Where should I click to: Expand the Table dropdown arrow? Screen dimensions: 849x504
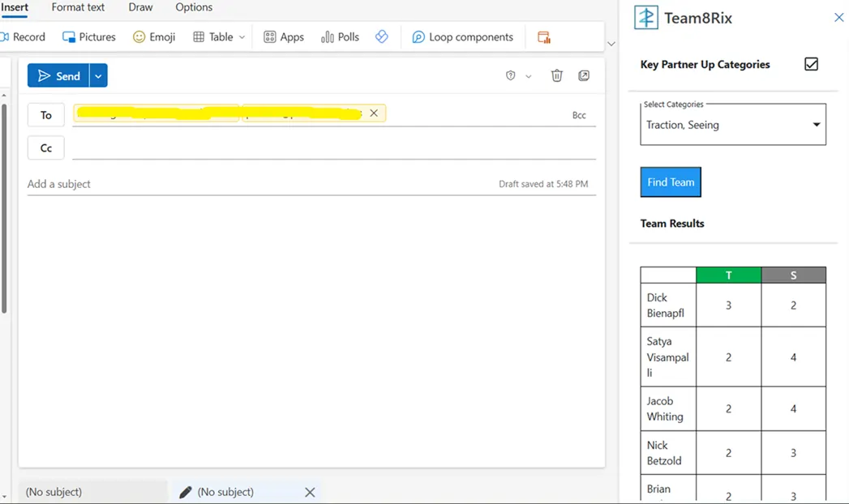tap(242, 37)
